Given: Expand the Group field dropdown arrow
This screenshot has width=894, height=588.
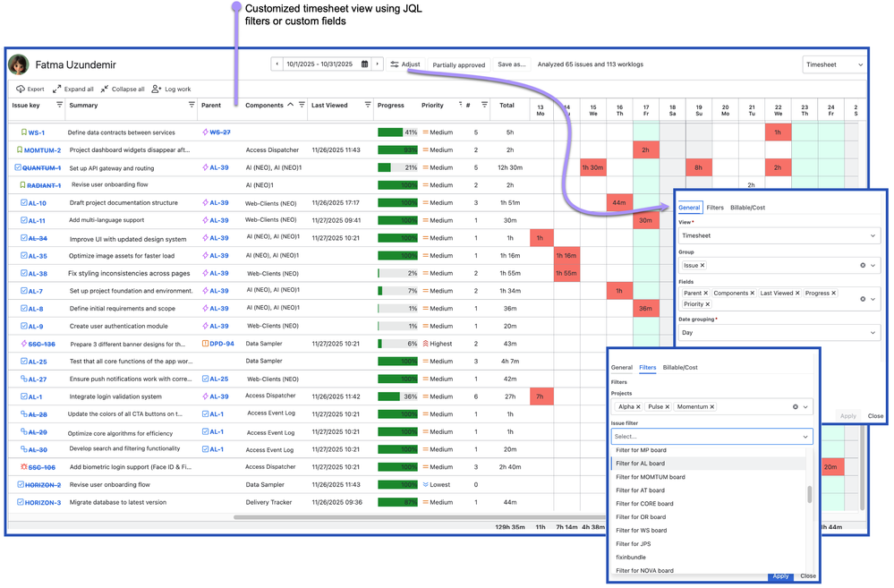Looking at the screenshot, I should (x=873, y=265).
